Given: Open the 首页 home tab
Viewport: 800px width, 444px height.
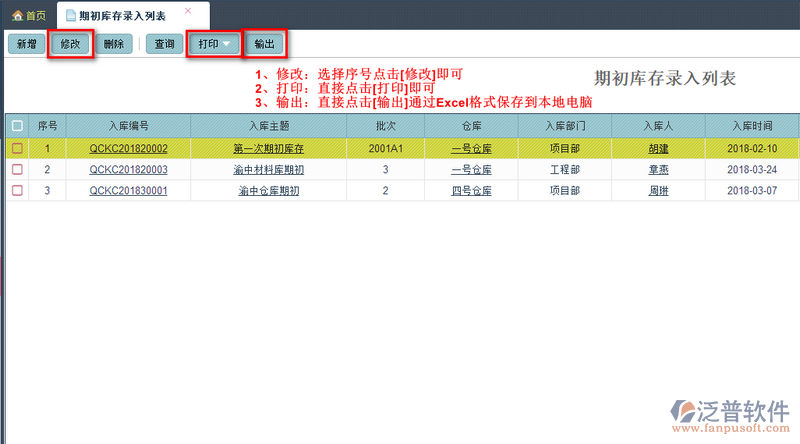Looking at the screenshot, I should [x=29, y=16].
